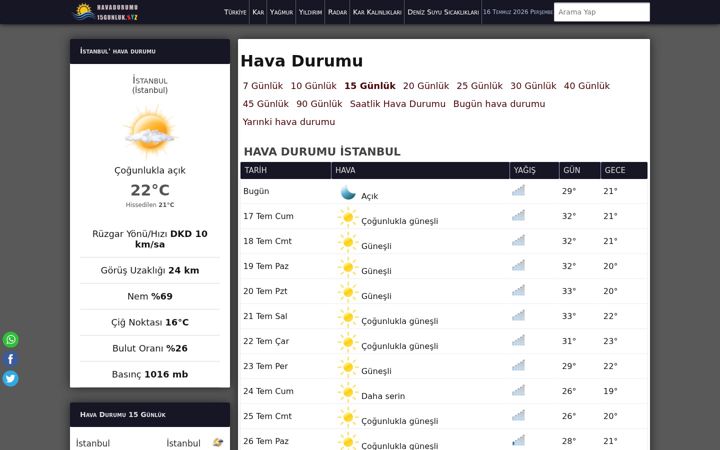Click the sun icon for 24 Tem Cum
This screenshot has height=450, width=720.
(348, 392)
